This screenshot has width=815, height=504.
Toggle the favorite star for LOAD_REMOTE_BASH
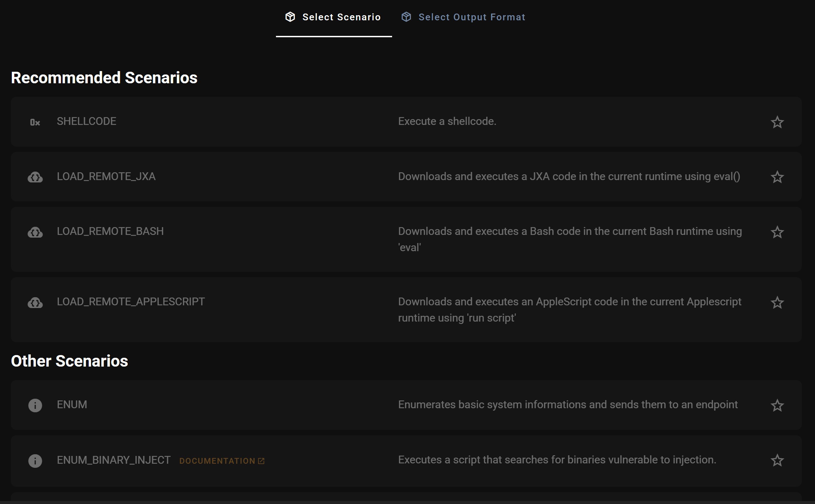tap(777, 232)
